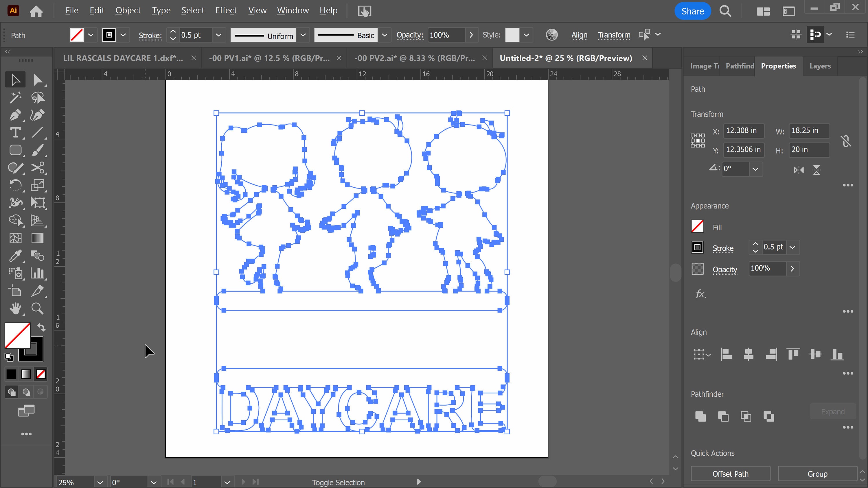Open the Basic brush definition dropdown
The image size is (868, 488).
[385, 35]
